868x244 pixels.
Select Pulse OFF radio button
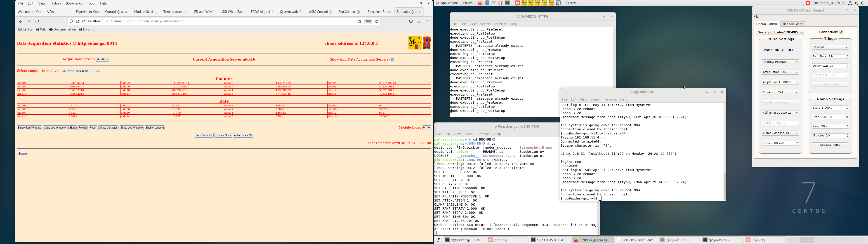[x=797, y=50]
